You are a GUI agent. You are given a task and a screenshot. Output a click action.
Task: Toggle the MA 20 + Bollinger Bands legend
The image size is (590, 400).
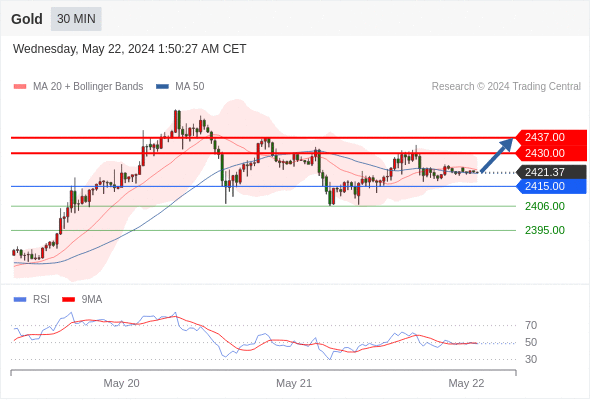pos(78,87)
